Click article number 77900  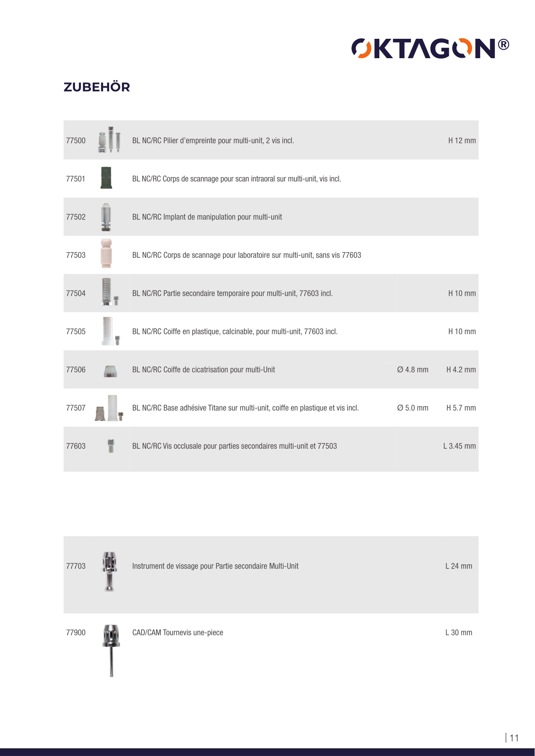click(x=76, y=633)
